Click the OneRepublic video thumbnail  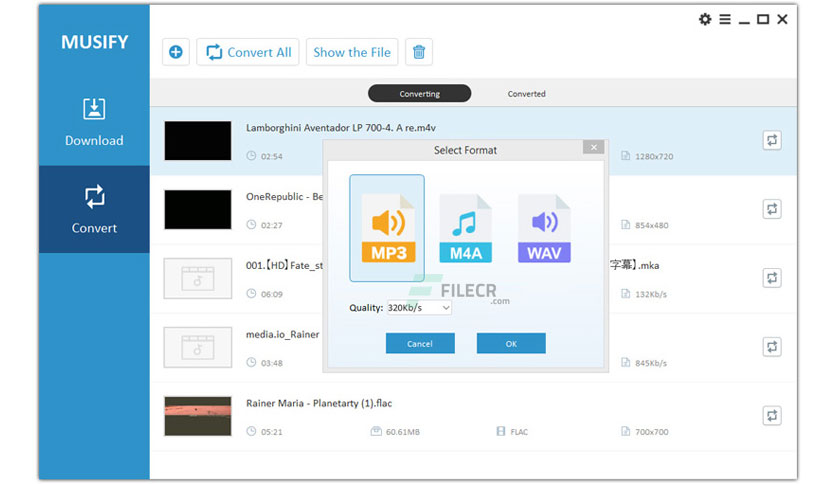(198, 209)
